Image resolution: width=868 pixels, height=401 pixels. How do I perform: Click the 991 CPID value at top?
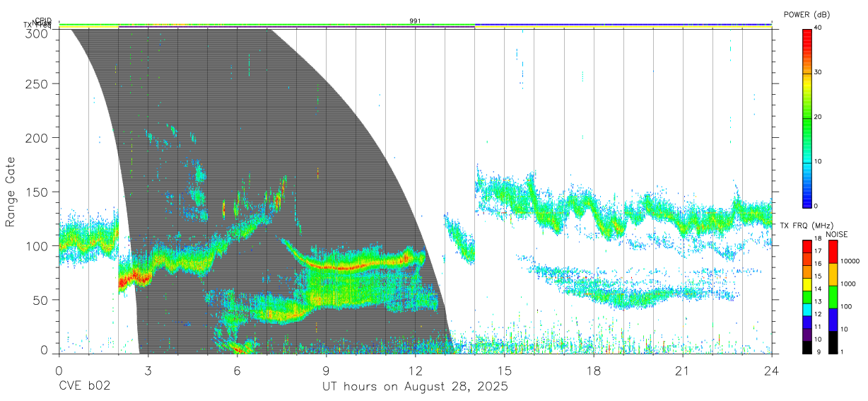pyautogui.click(x=415, y=21)
